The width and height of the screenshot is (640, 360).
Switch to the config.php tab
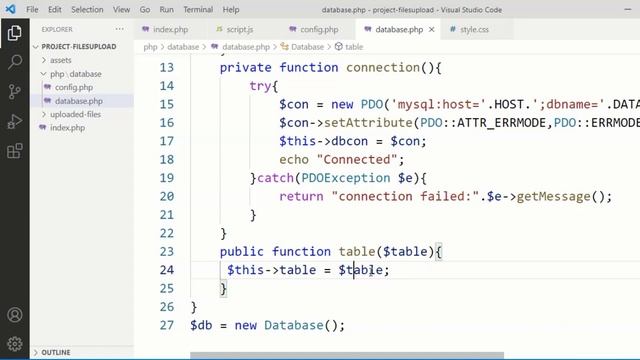[319, 29]
